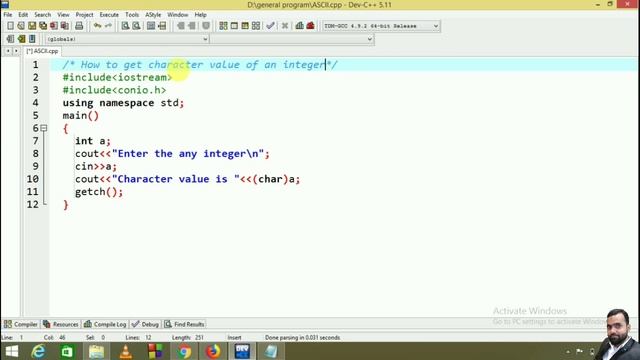640x360 pixels.
Task: Open the Help menu
Action: coord(200,15)
